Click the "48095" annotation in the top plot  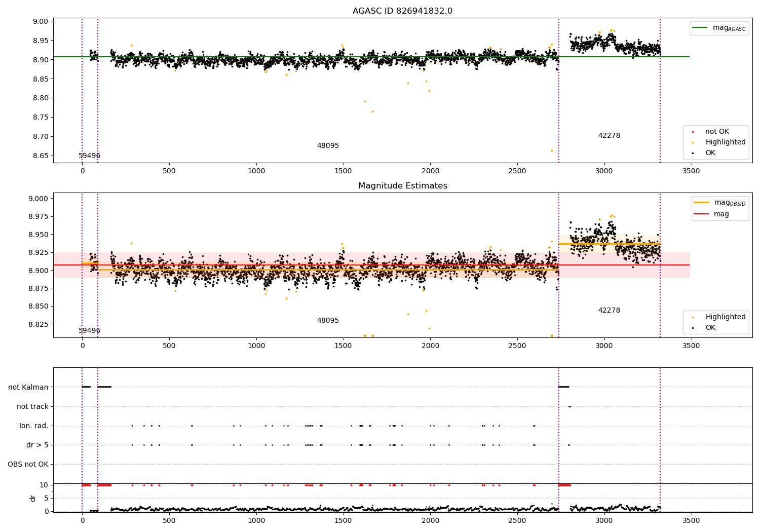[x=328, y=146]
